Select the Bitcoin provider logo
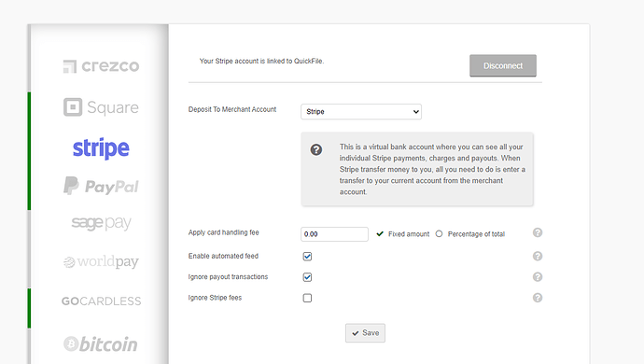Image resolution: width=644 pixels, height=364 pixels. 101,344
